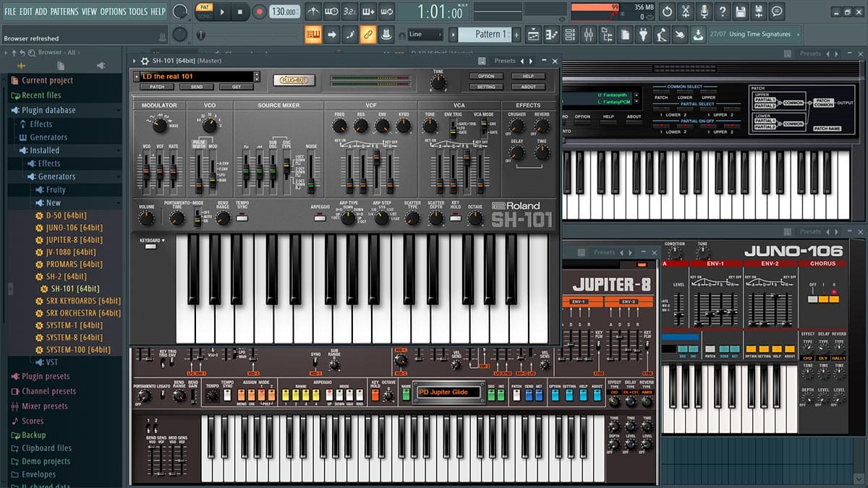This screenshot has height=488, width=868.
Task: Open SH-101 plugin gear settings icon
Action: click(145, 61)
